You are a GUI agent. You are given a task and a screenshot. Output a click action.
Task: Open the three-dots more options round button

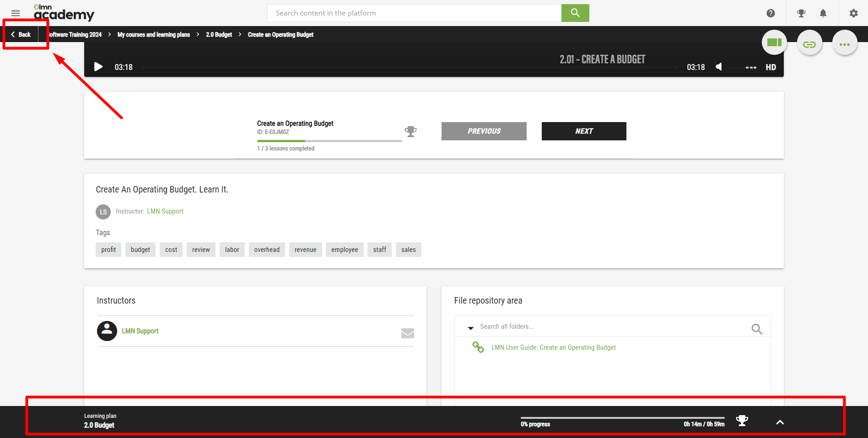click(x=844, y=44)
